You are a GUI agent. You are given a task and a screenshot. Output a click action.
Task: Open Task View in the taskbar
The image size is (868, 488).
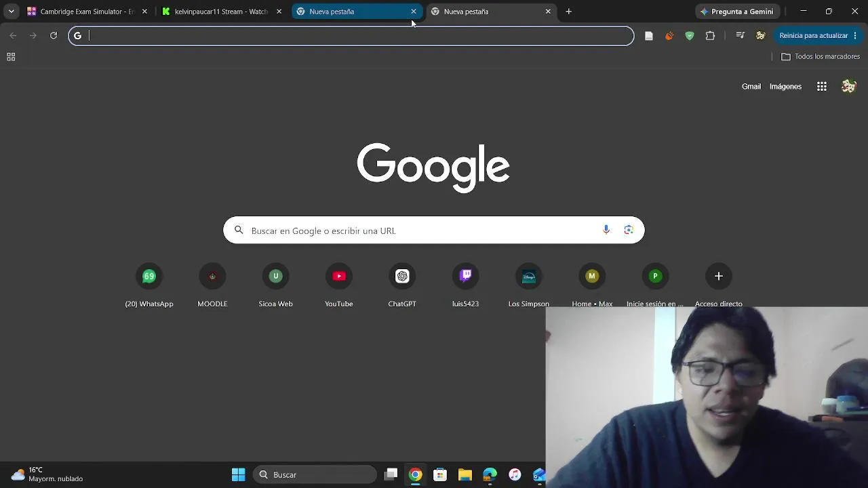pyautogui.click(x=391, y=474)
